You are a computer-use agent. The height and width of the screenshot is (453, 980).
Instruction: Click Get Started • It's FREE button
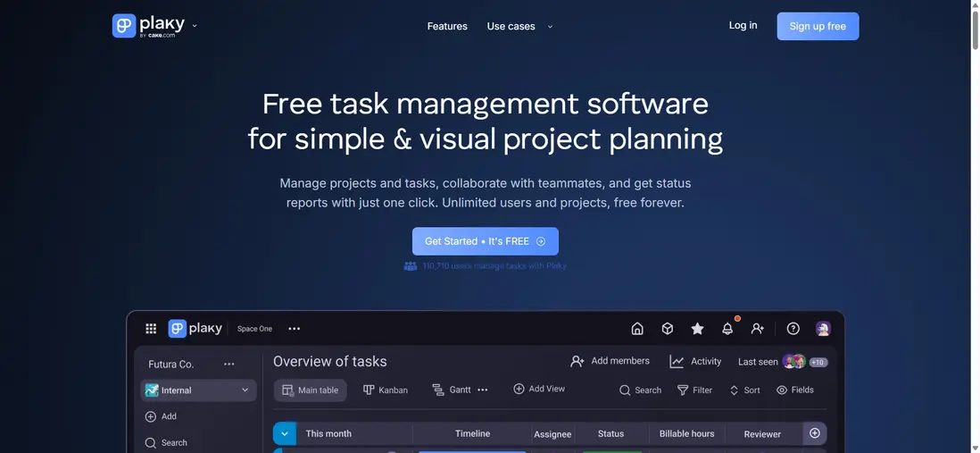pyautogui.click(x=485, y=241)
